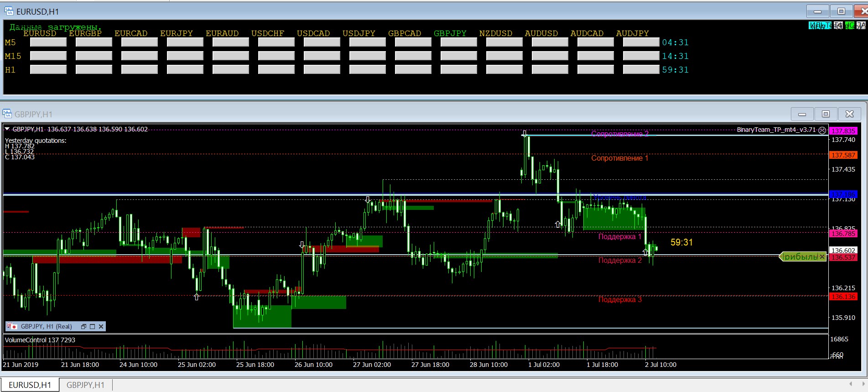Choose the H1 button under AUDJPY
Viewport: 868px width, 392px height.
coord(641,69)
